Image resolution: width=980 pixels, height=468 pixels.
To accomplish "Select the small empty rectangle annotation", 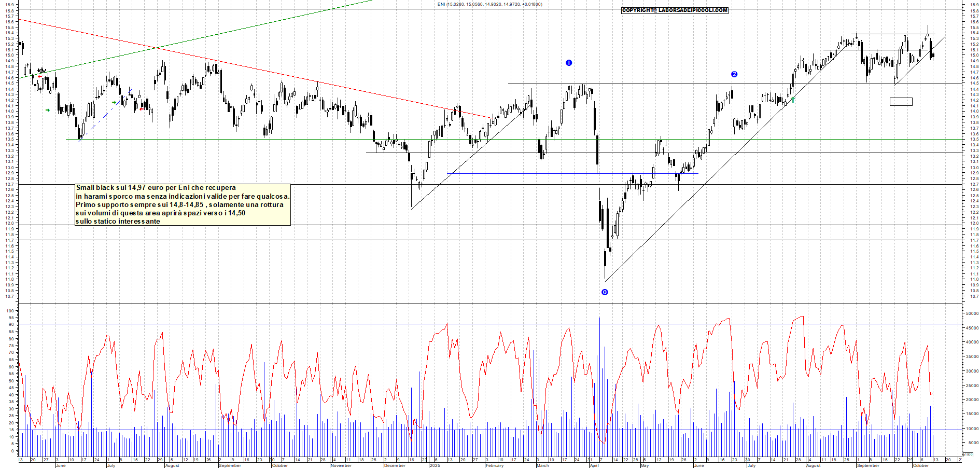I will point(901,102).
